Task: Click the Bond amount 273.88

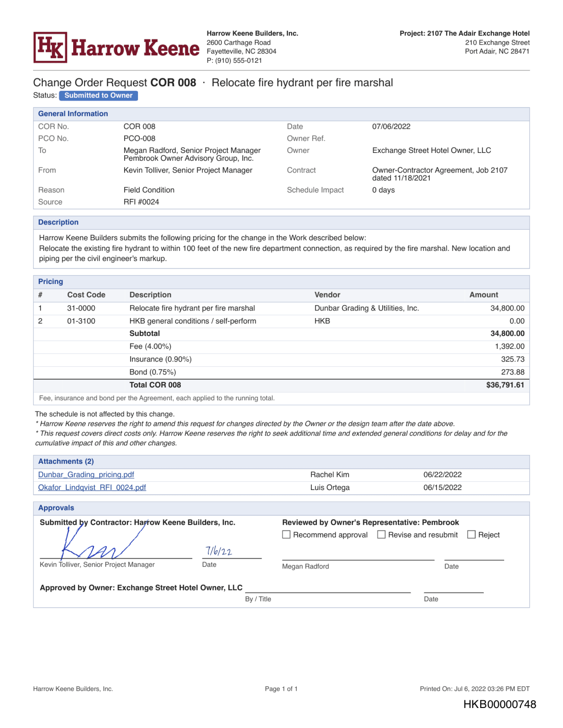Action: pos(513,372)
